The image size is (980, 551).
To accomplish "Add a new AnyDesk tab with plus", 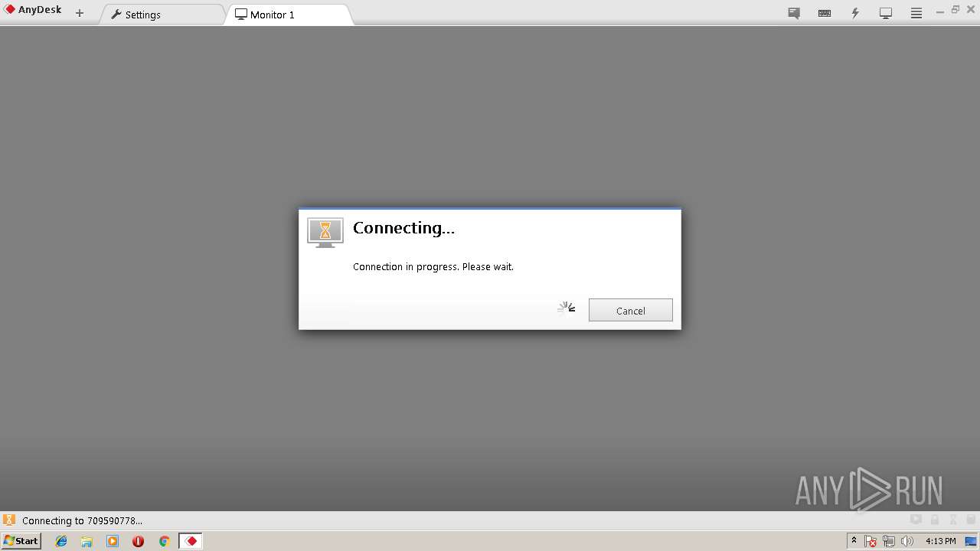I will pyautogui.click(x=80, y=13).
